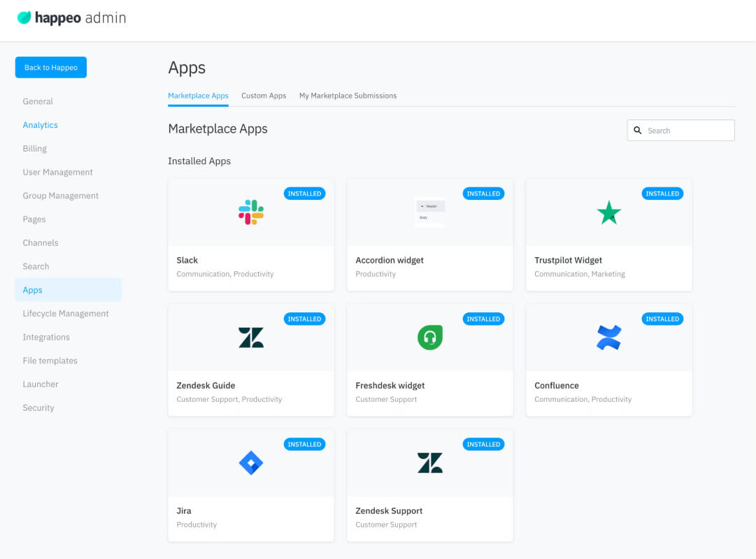Go to User Management section
This screenshot has width=756, height=559.
57,172
